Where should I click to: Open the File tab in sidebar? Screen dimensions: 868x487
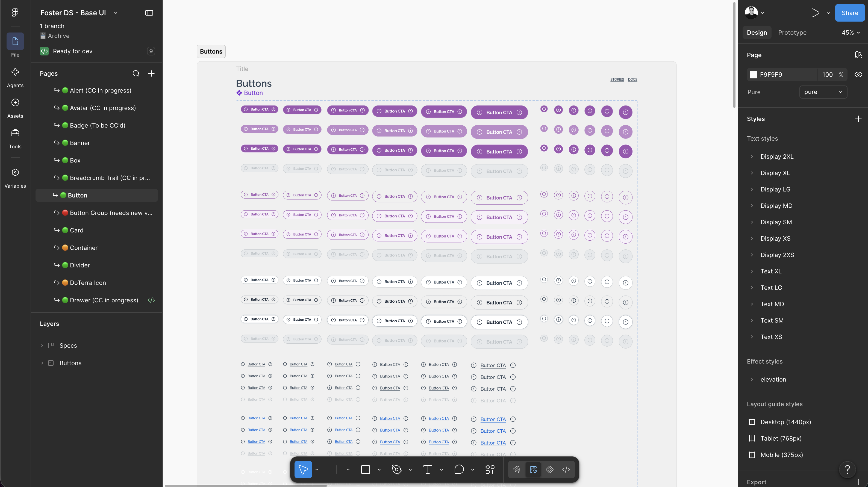click(x=15, y=45)
